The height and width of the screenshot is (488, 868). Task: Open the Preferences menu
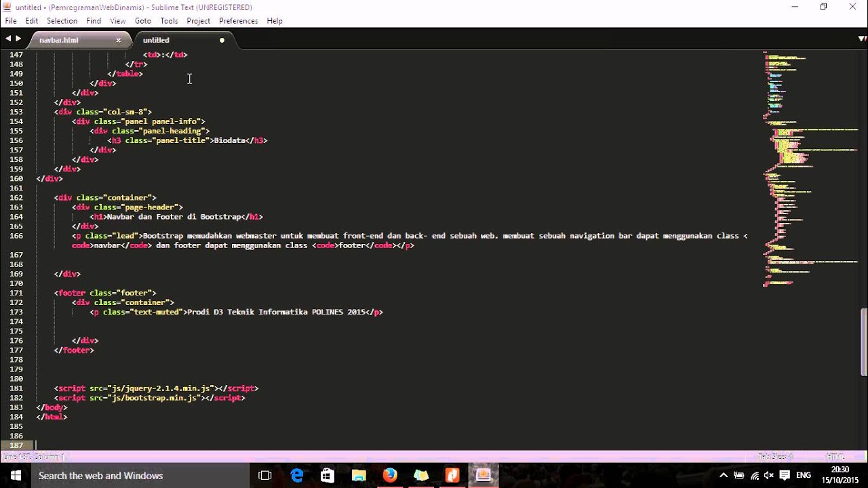pos(238,21)
